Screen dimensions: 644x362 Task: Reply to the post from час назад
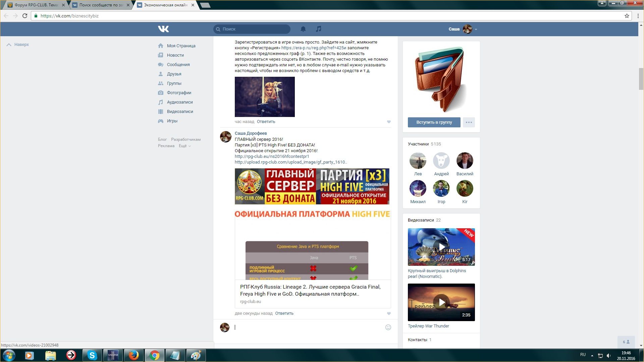[266, 122]
